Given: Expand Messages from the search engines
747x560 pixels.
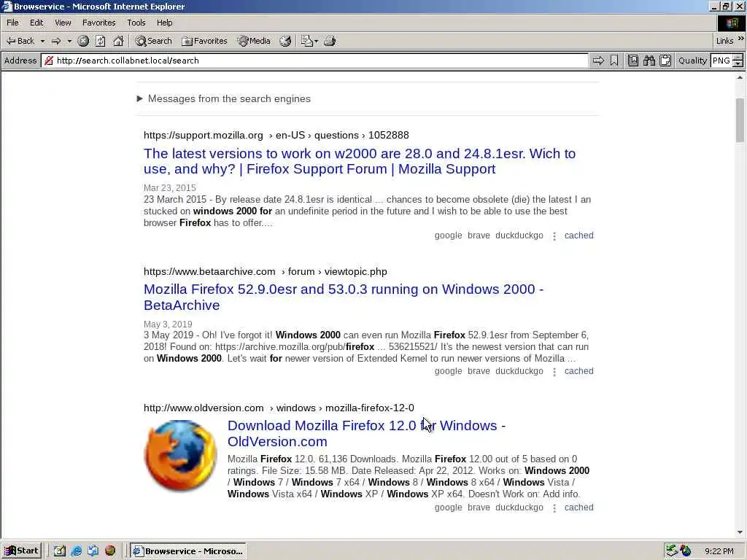Looking at the screenshot, I should [223, 98].
